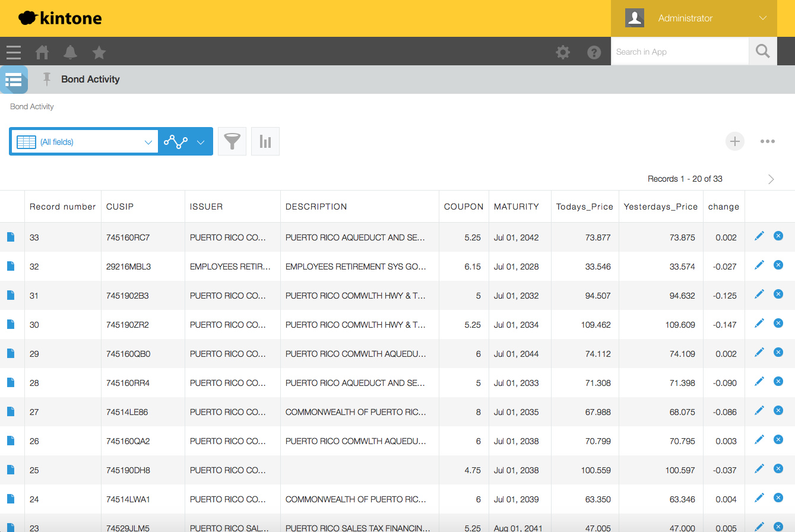795x532 pixels.
Task: Click the Bond Activity breadcrumb link
Action: click(32, 107)
